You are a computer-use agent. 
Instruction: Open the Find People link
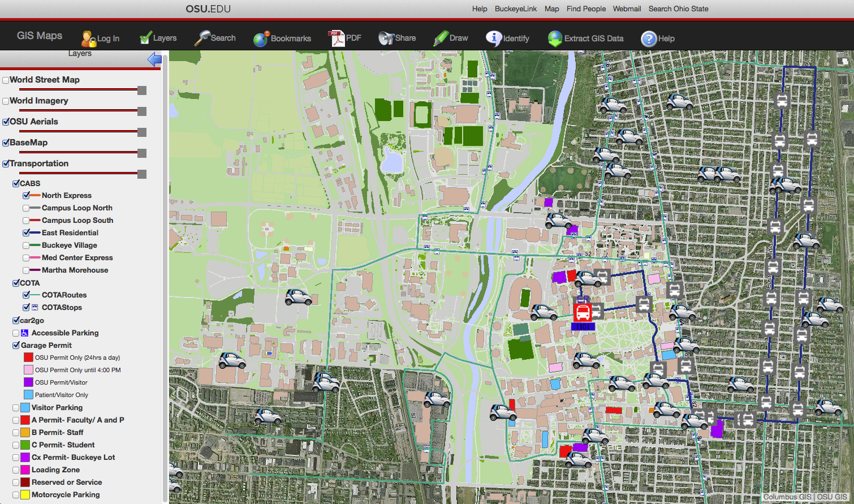(586, 9)
